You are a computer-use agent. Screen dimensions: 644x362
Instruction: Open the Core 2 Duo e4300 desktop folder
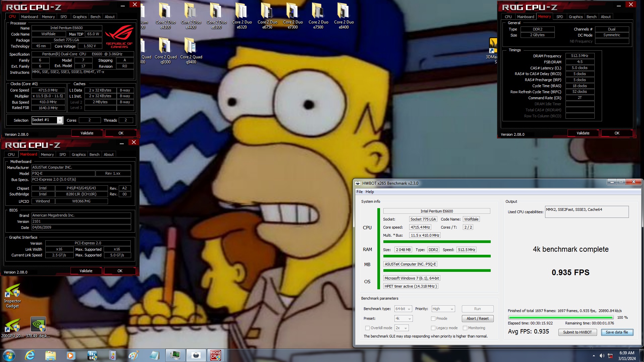point(165,15)
